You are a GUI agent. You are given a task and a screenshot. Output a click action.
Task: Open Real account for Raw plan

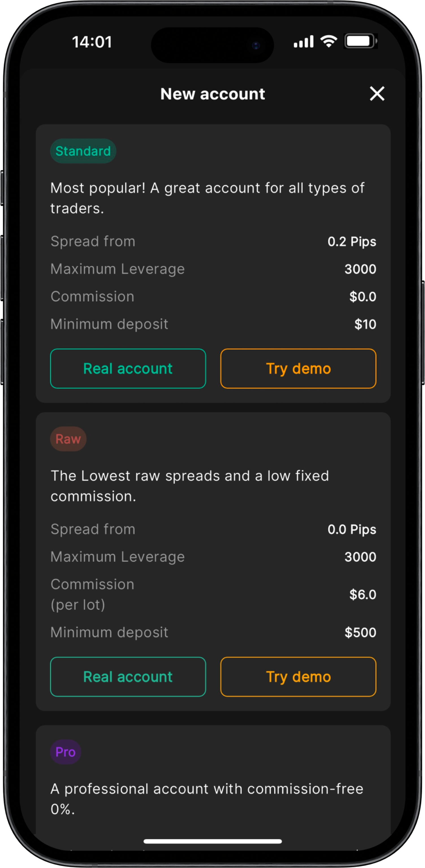(x=128, y=677)
